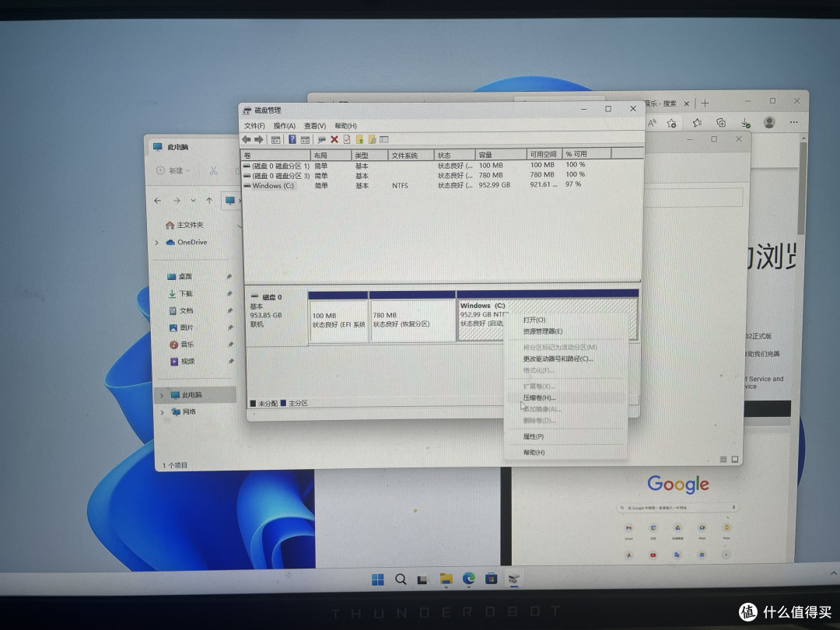
Task: Select 压缩卷(H)... to shrink volume
Action: click(x=539, y=397)
